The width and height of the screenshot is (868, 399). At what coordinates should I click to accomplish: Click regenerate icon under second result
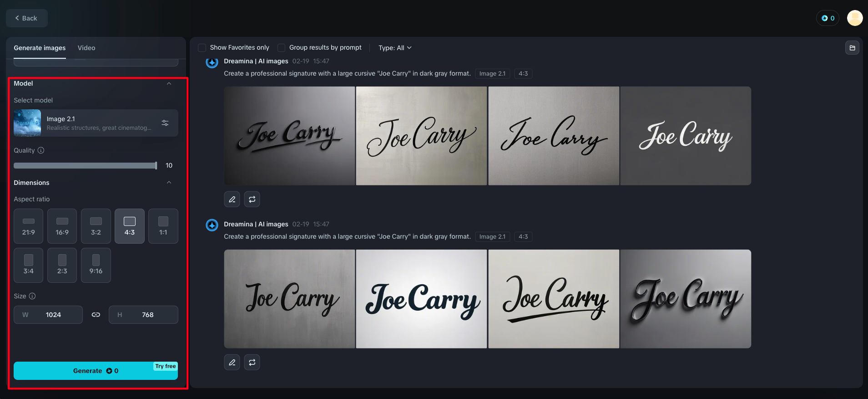click(x=252, y=362)
